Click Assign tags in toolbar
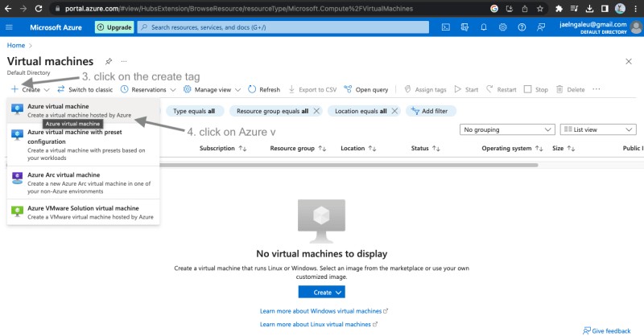The image size is (644, 336). [x=425, y=89]
